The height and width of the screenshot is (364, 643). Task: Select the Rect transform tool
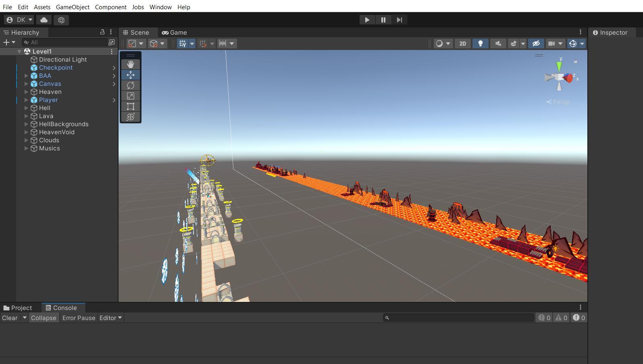tap(131, 106)
